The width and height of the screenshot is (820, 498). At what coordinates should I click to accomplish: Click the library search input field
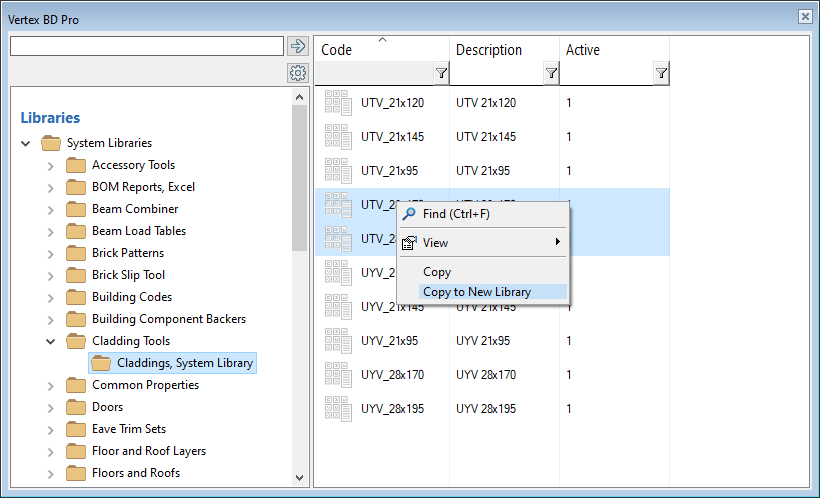[x=147, y=46]
